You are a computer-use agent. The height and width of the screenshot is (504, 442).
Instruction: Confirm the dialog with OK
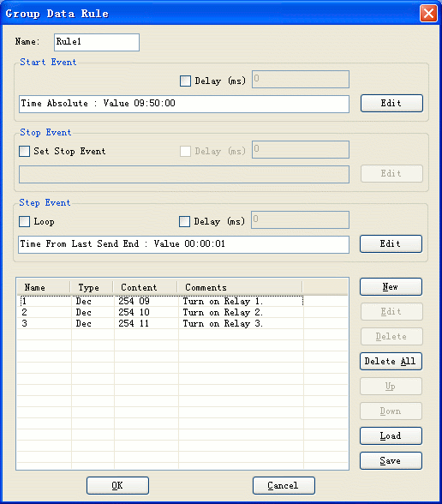point(117,485)
